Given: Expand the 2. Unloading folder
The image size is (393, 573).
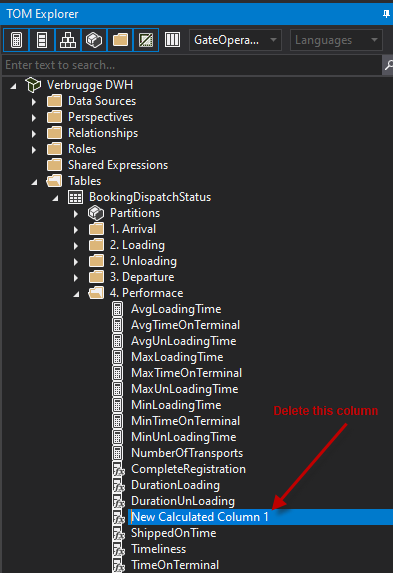Looking at the screenshot, I should [x=76, y=262].
